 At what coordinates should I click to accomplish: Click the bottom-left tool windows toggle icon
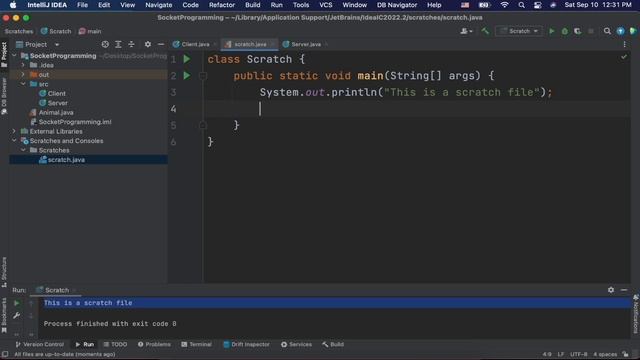tap(5, 354)
